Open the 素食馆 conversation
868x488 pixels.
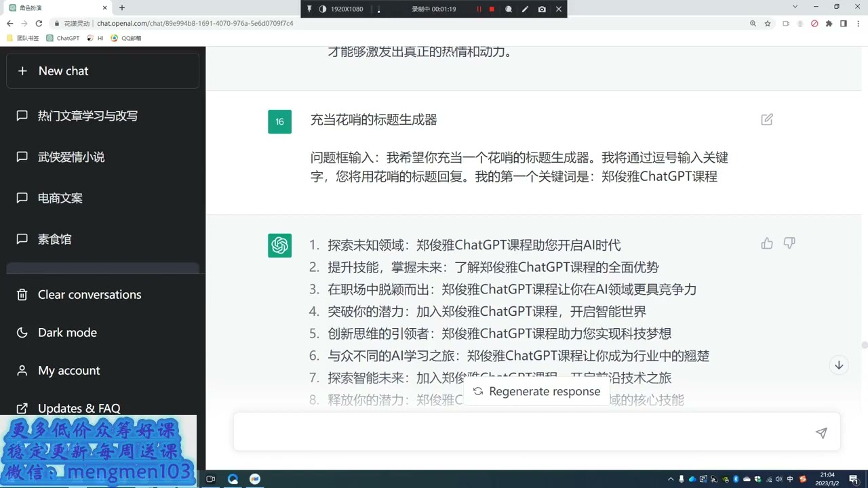(x=102, y=239)
